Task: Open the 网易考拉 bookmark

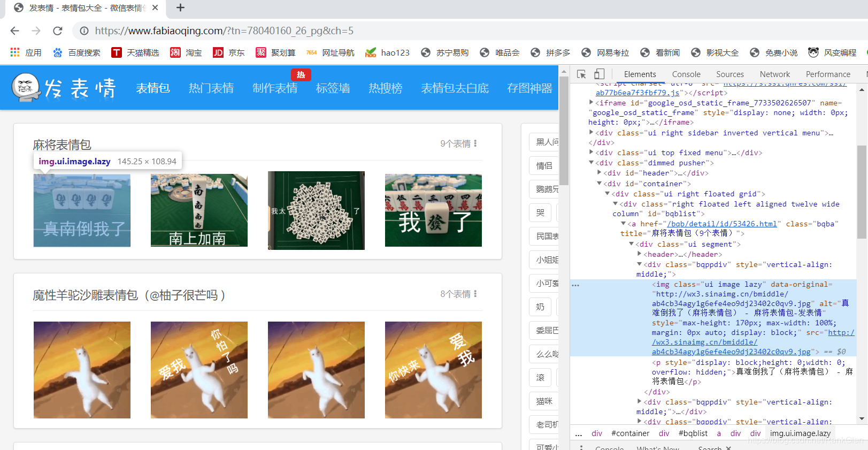Action: [605, 52]
